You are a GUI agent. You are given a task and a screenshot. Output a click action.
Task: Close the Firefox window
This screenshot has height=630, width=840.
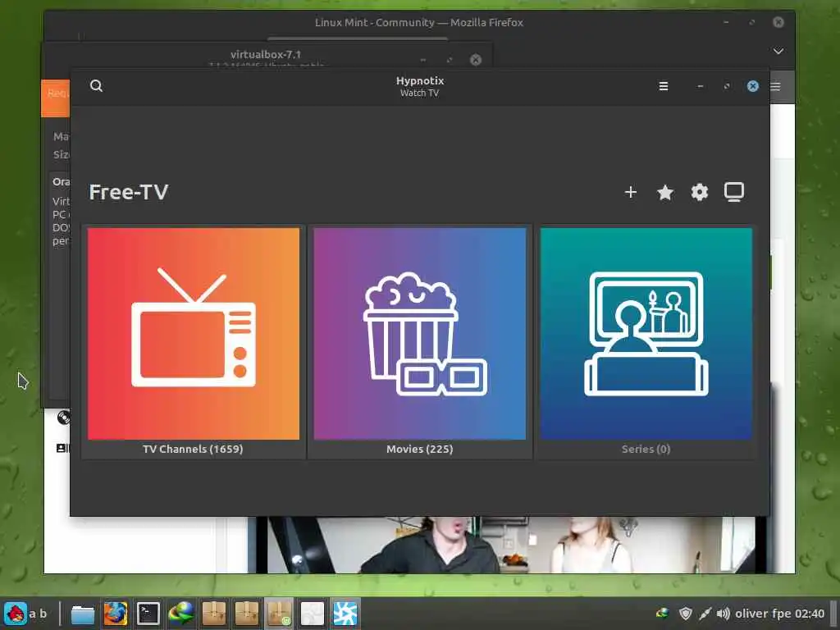[x=778, y=22]
